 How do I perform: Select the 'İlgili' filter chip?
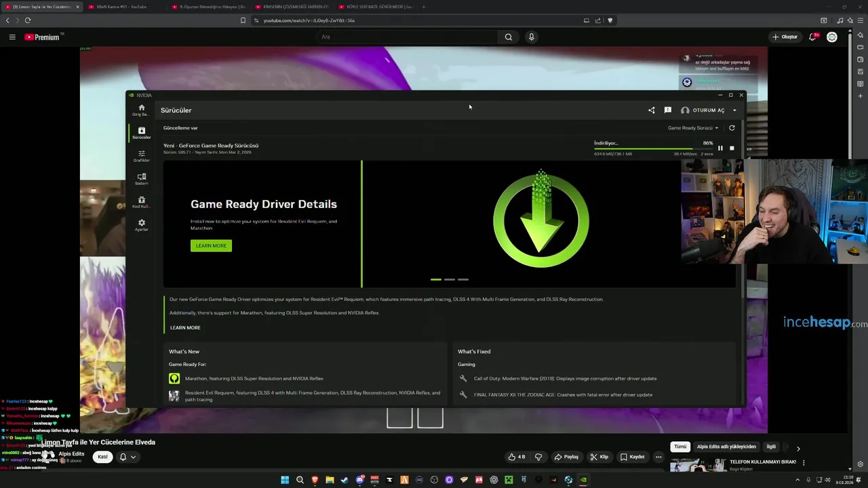coord(771,447)
